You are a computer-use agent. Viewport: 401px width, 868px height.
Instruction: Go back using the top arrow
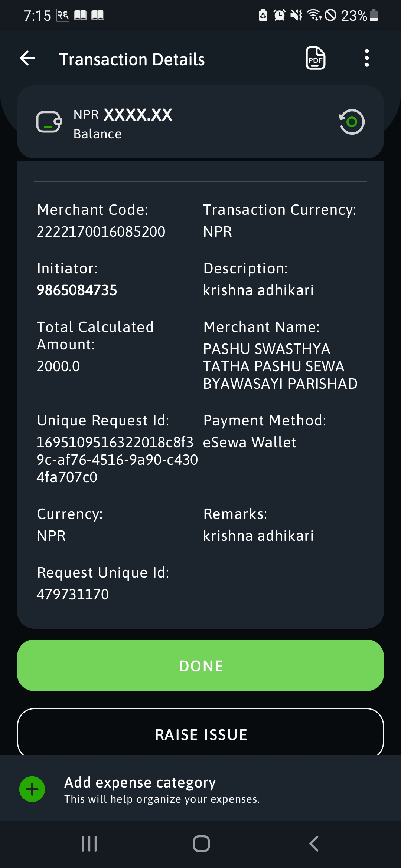pyautogui.click(x=27, y=58)
